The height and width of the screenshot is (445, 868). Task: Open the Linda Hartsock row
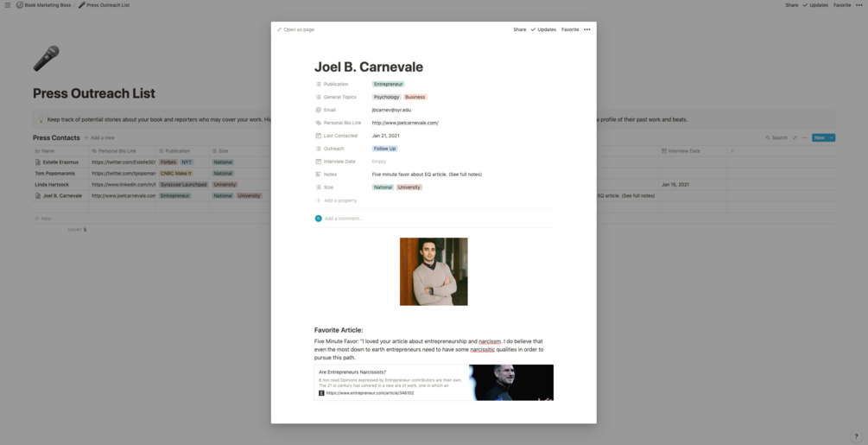tap(52, 184)
